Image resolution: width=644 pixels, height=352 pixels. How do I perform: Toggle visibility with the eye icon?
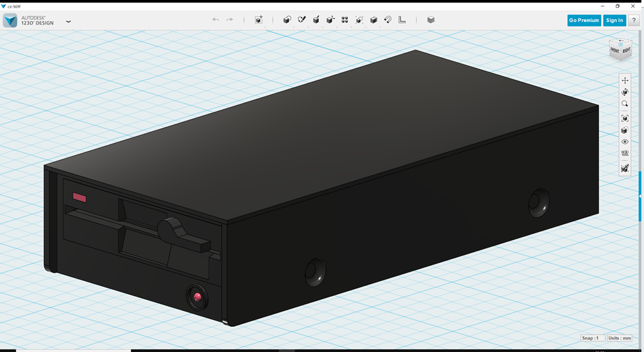(x=625, y=142)
